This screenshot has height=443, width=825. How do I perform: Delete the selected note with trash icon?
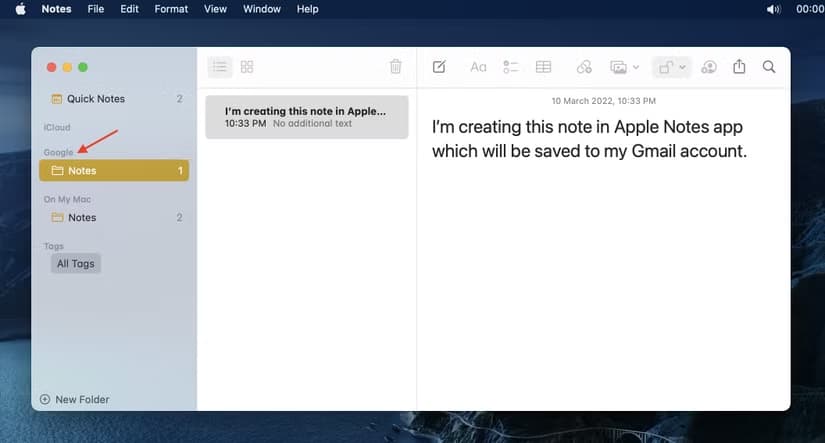[396, 66]
